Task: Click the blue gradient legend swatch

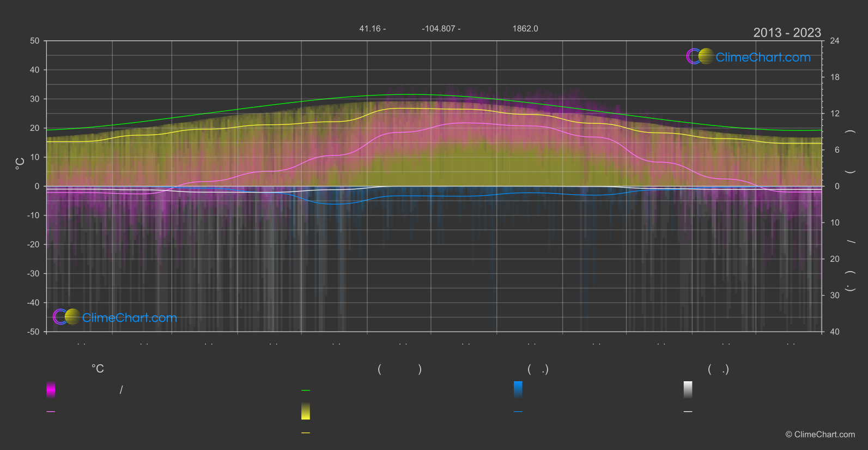Action: [x=518, y=389]
